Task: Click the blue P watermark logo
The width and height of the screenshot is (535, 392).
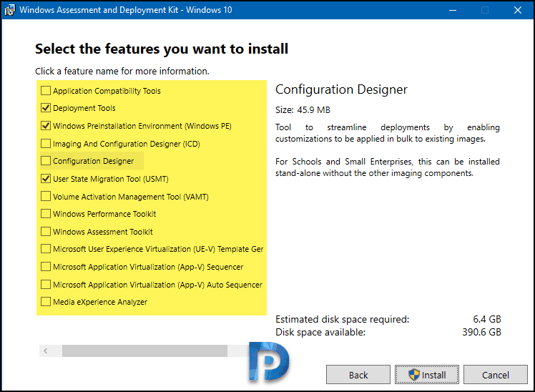Action: click(x=269, y=361)
